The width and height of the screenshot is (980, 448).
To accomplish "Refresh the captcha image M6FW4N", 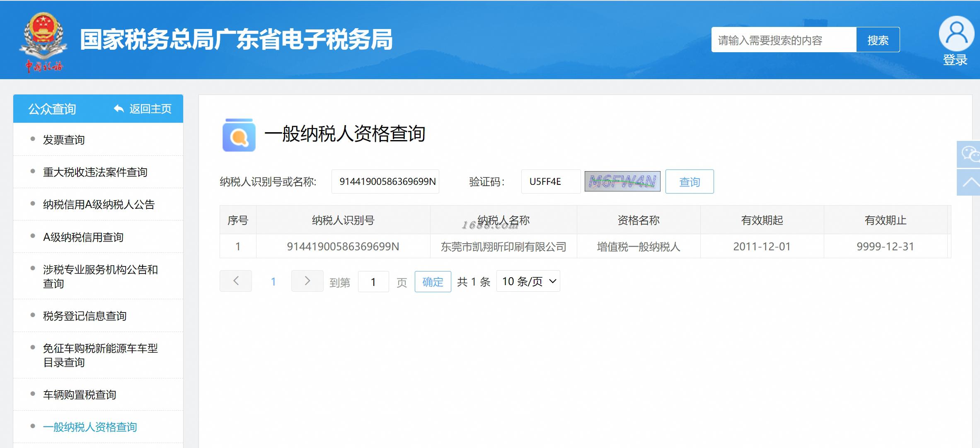I will [x=622, y=182].
